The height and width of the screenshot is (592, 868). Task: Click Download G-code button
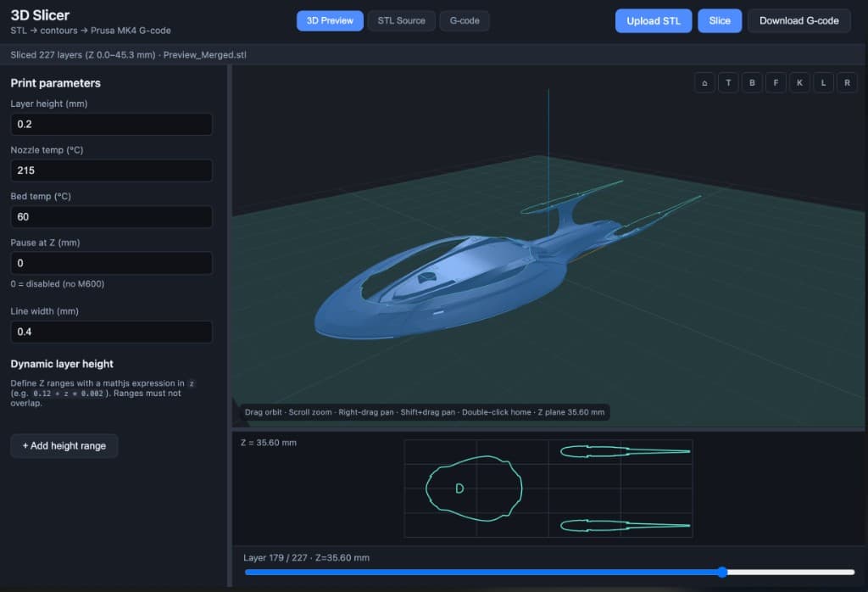[x=798, y=20]
